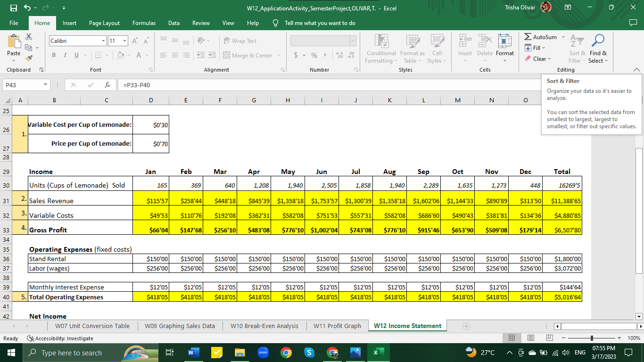Click the Font Color A button
Viewport: 644px width, 362px height.
tap(139, 56)
